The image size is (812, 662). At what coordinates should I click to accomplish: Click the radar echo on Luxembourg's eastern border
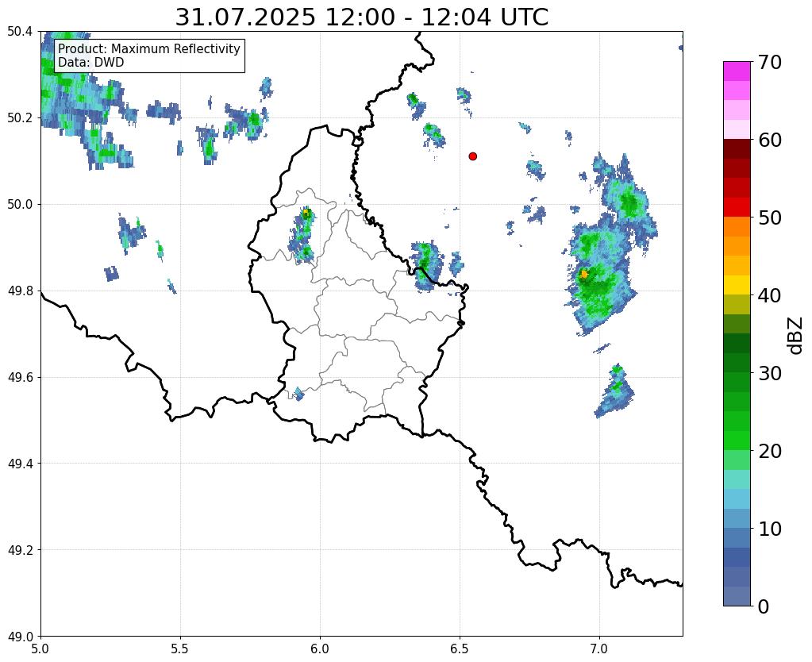point(426,266)
